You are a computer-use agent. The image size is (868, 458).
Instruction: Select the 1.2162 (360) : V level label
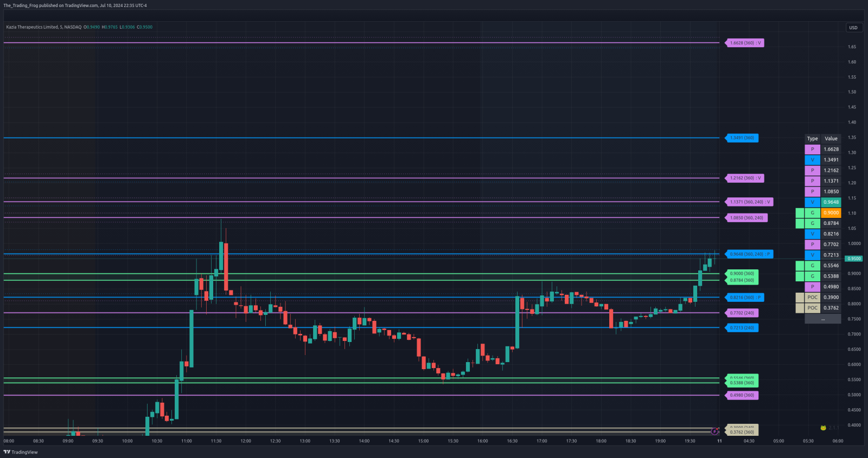(745, 178)
